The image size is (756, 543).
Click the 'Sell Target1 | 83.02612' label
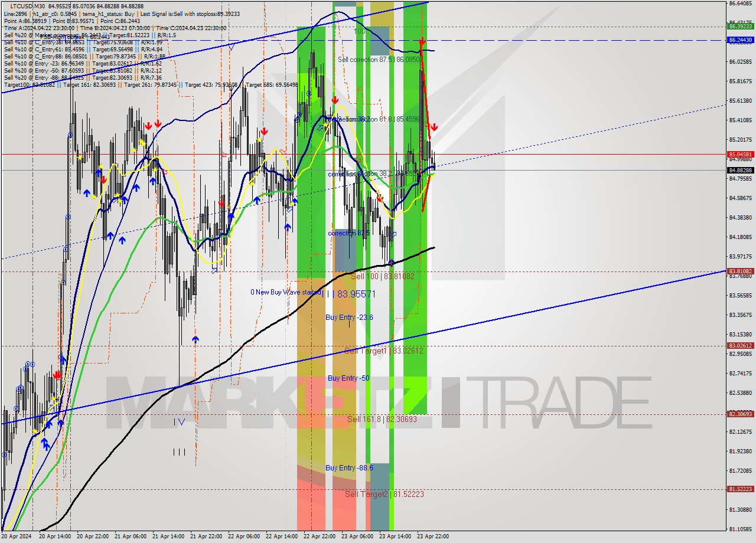click(x=384, y=351)
